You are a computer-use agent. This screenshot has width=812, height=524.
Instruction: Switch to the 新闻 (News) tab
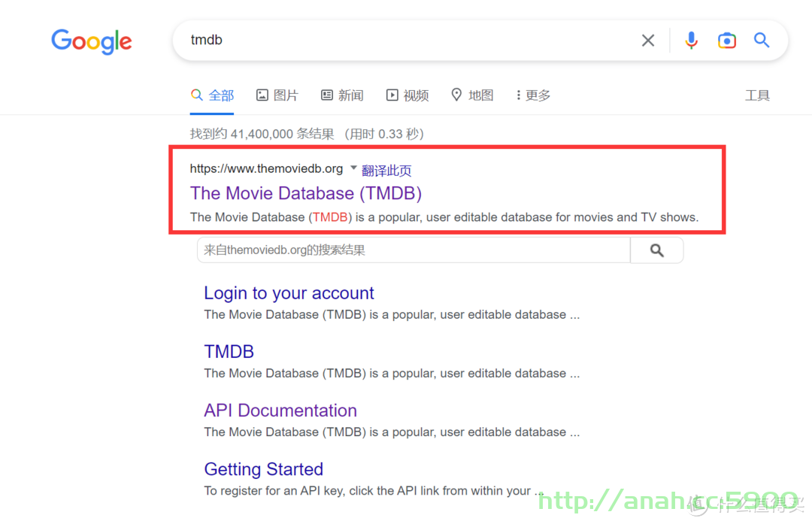point(342,95)
